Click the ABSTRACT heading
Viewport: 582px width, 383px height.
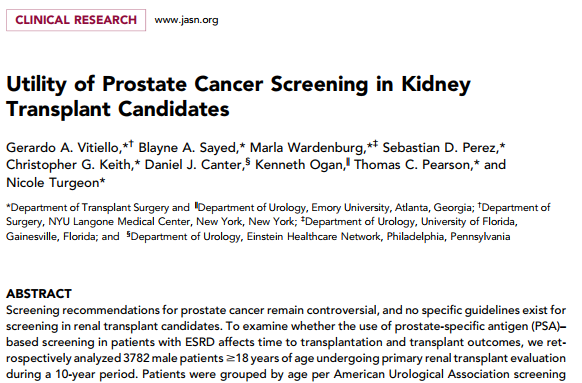tap(39, 294)
